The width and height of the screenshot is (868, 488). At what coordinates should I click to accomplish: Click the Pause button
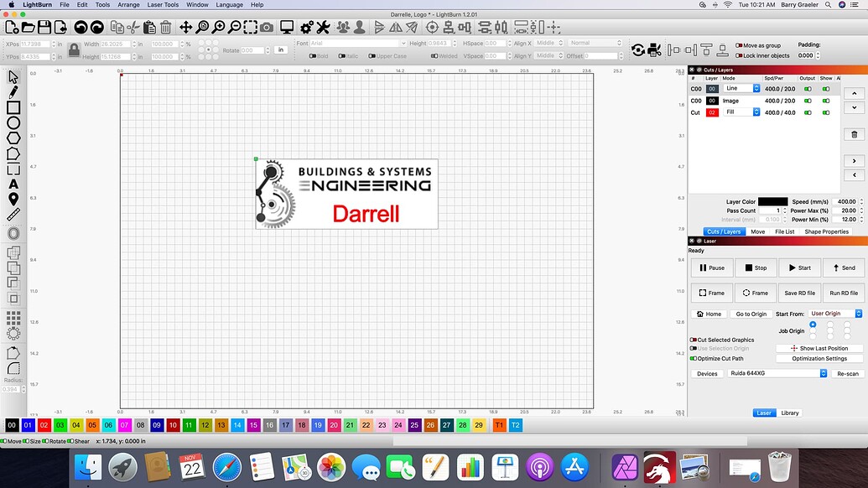tap(712, 267)
